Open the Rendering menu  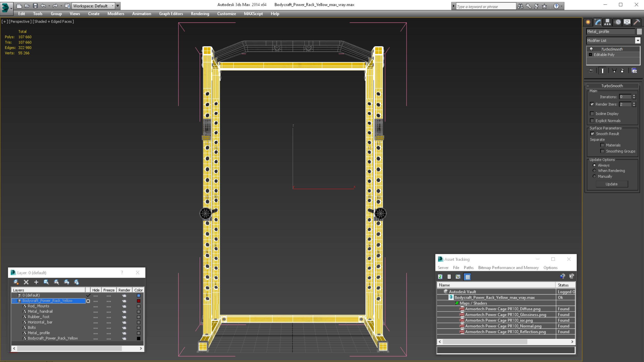click(200, 14)
